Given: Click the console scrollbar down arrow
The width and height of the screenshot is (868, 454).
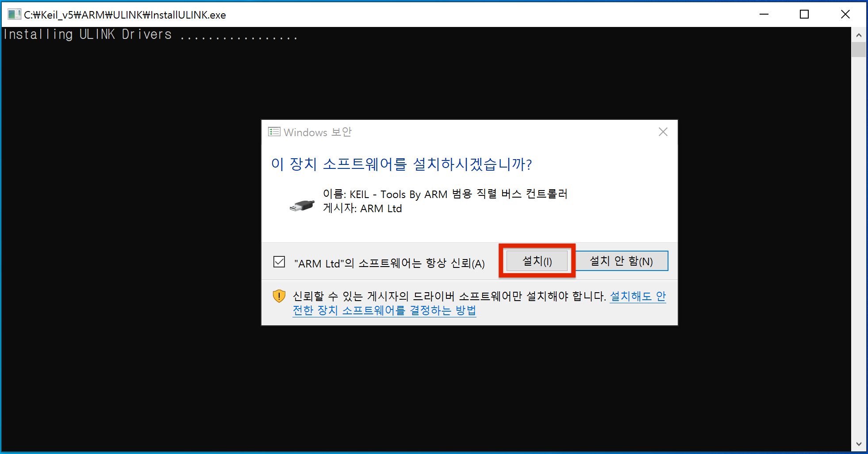Looking at the screenshot, I should [x=858, y=444].
